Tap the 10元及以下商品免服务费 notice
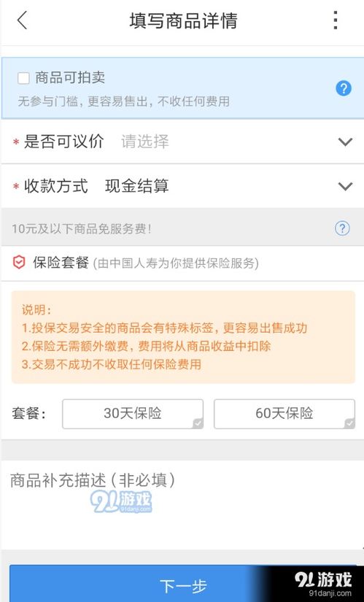 coord(82,229)
